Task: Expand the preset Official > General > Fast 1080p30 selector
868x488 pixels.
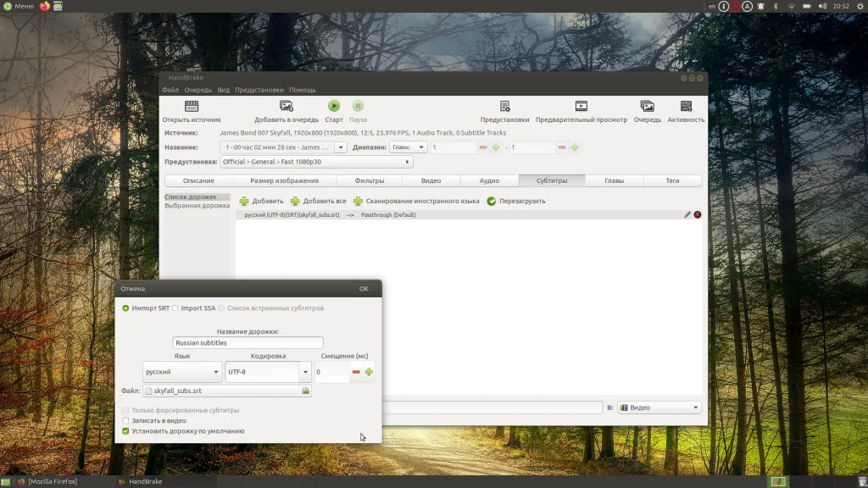Action: click(x=315, y=162)
